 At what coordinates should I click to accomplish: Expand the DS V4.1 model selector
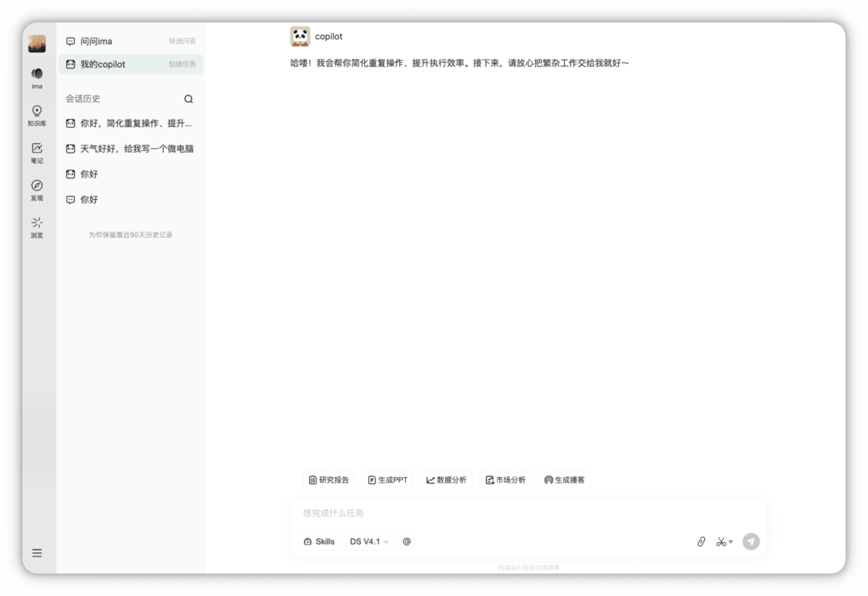coord(369,541)
